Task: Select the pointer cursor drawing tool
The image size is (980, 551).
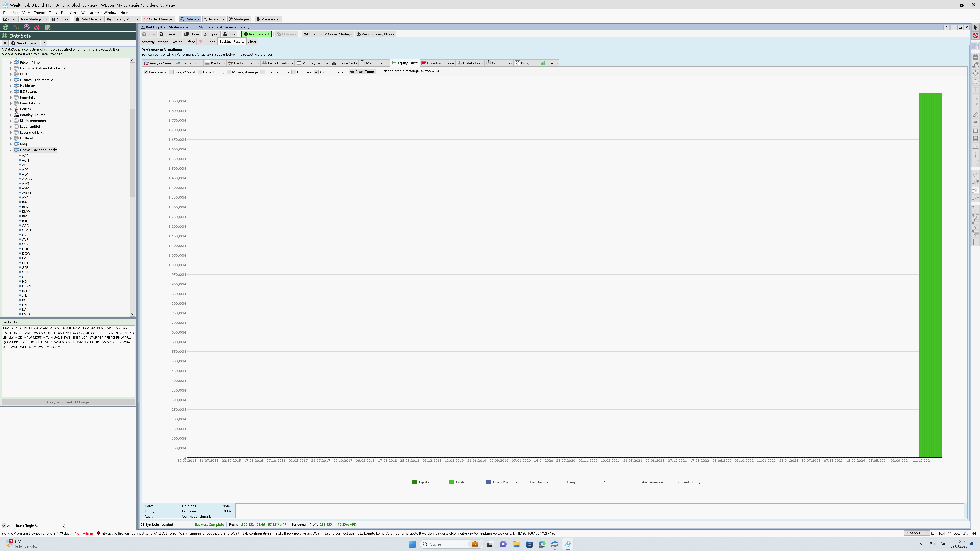Action: tap(975, 27)
